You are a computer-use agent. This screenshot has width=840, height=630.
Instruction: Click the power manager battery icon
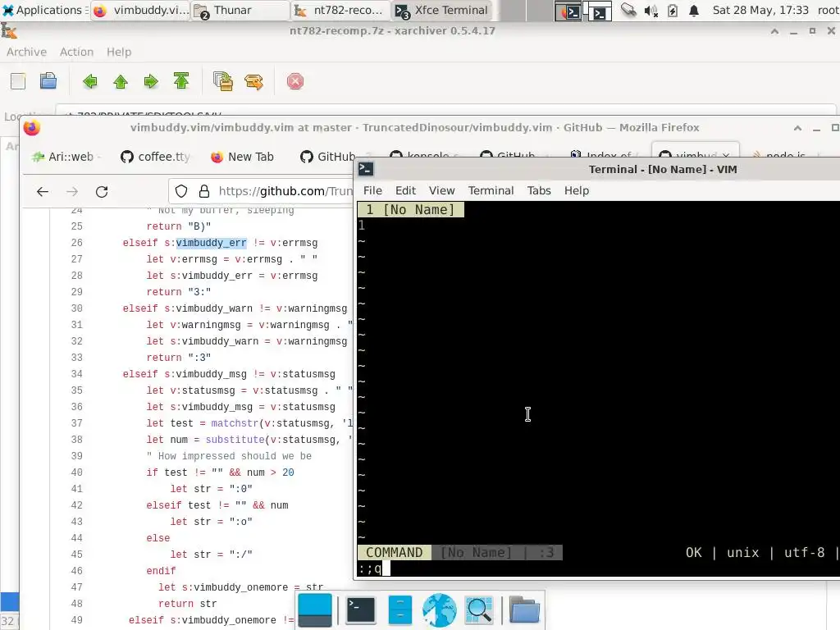673,11
